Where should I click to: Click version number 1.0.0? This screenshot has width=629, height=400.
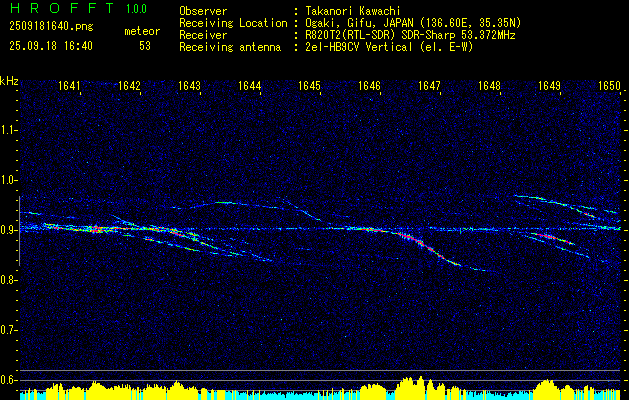tap(136, 9)
